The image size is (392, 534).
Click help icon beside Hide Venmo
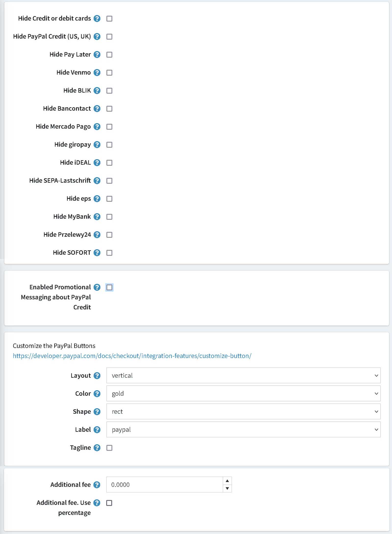tap(97, 73)
